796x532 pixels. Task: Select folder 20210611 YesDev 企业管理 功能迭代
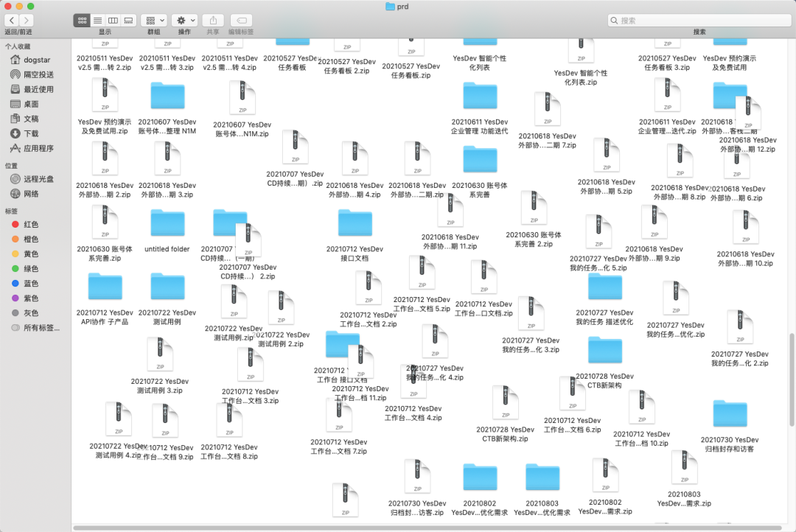[480, 97]
